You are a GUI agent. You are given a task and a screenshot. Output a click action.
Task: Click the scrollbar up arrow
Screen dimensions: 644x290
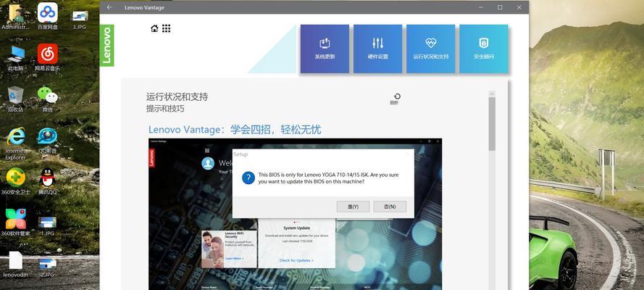[x=492, y=94]
